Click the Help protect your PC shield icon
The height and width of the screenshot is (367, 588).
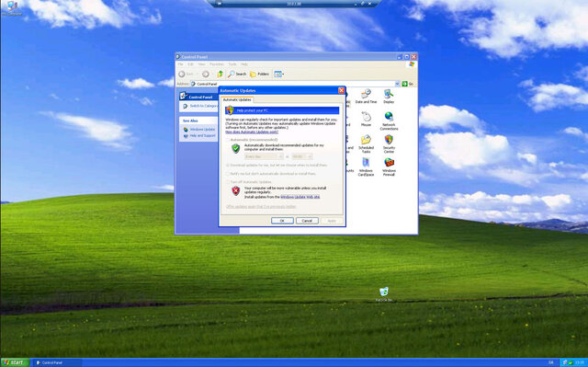coord(230,110)
